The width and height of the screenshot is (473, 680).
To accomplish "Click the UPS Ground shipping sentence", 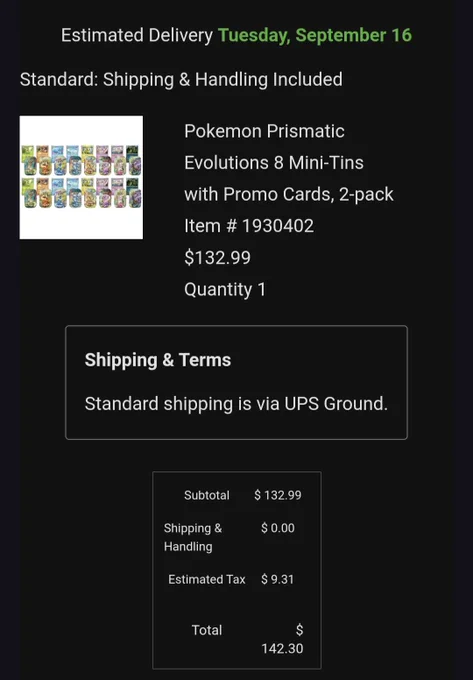I will pos(236,404).
